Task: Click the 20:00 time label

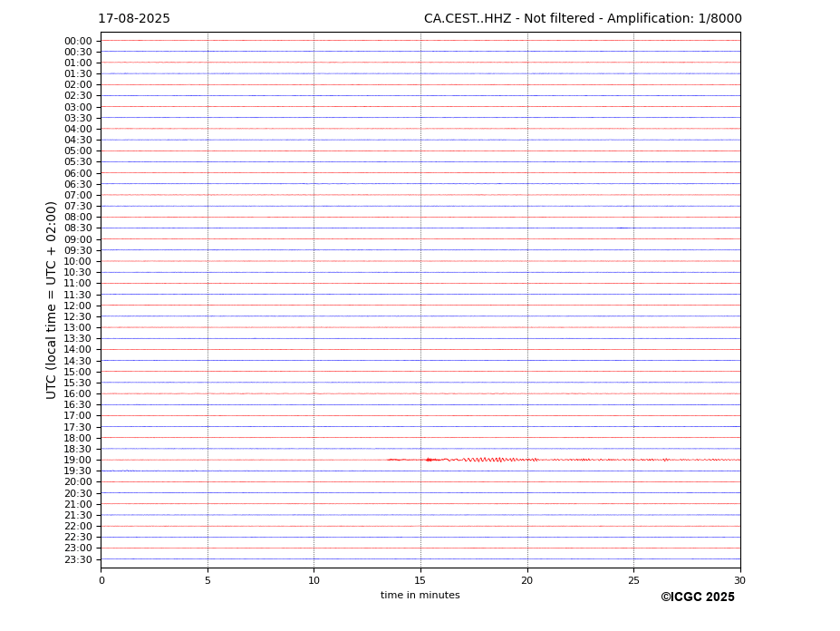Action: pos(78,482)
